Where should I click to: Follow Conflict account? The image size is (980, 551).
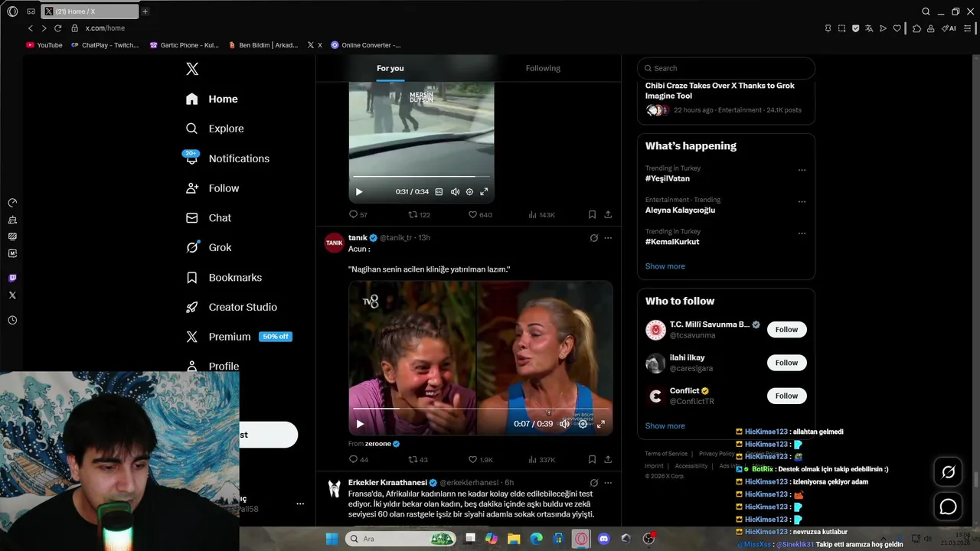coord(786,396)
